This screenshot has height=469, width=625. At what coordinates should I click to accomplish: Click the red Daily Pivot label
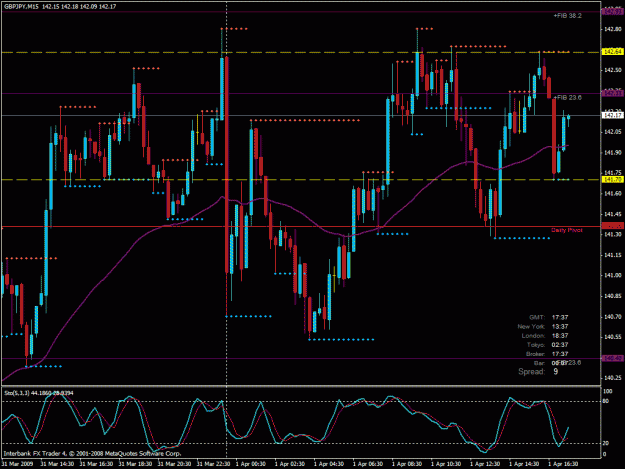566,230
